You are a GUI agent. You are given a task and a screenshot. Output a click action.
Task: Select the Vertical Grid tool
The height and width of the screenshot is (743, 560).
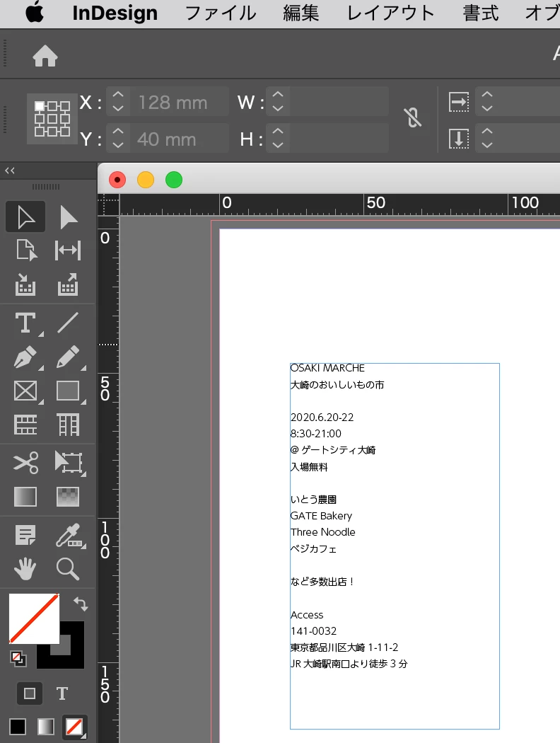coord(68,425)
